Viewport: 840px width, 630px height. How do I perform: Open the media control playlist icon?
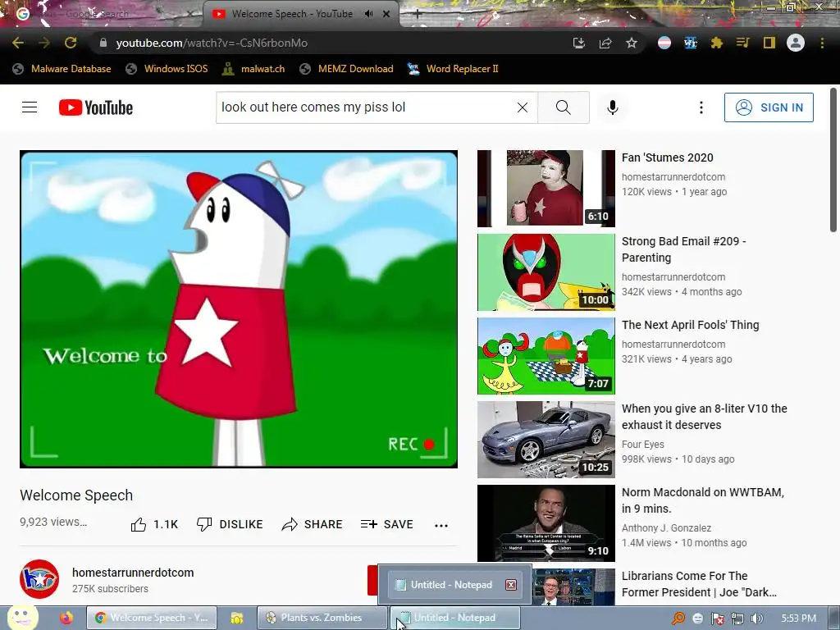742,43
